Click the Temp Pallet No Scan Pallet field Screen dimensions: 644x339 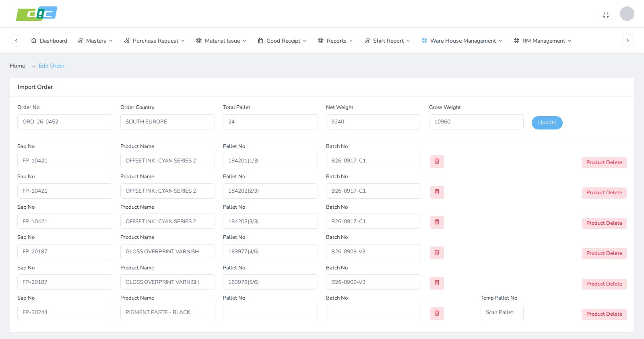502,312
